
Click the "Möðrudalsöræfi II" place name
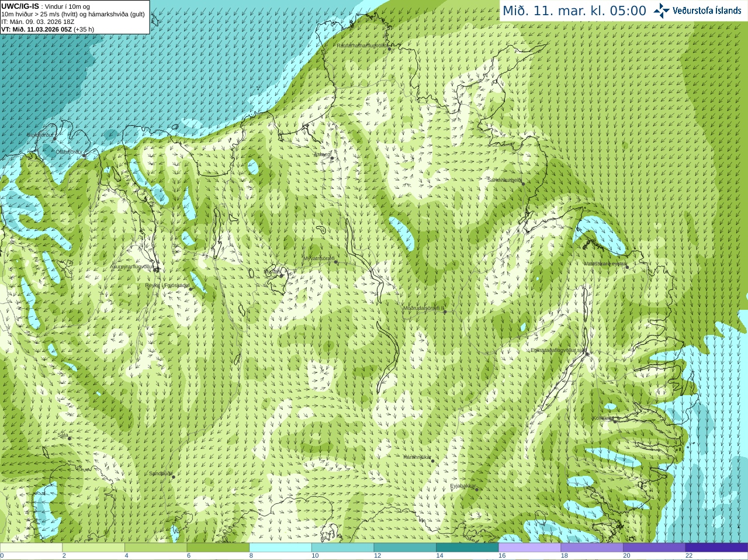[x=424, y=308]
